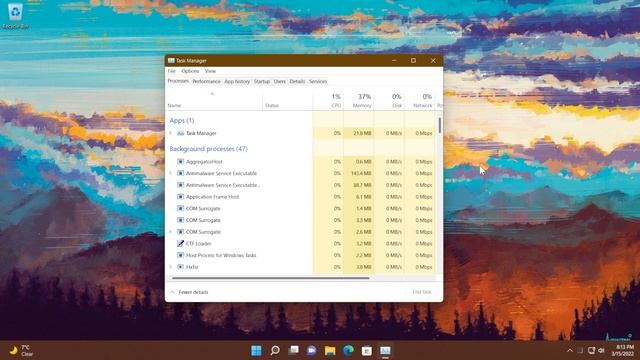
Task: Click the 21.8 MB memory cell
Action: point(358,133)
